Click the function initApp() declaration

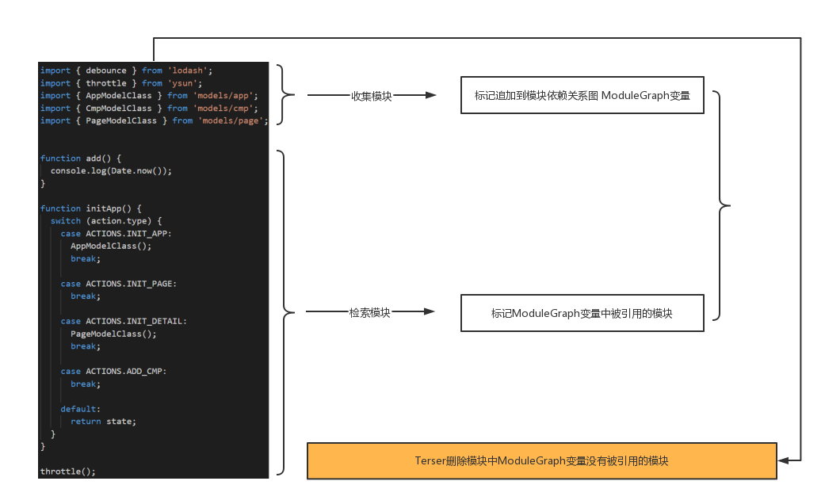tap(90, 208)
